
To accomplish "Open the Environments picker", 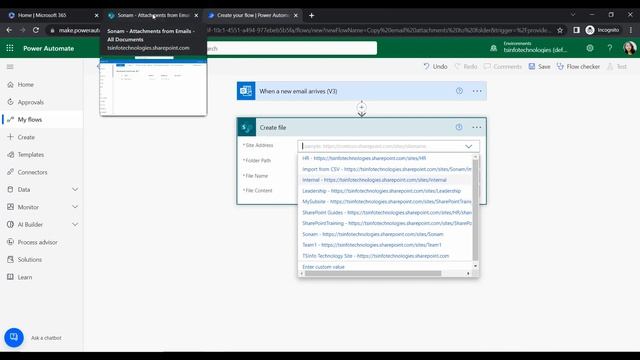I will 530,48.
